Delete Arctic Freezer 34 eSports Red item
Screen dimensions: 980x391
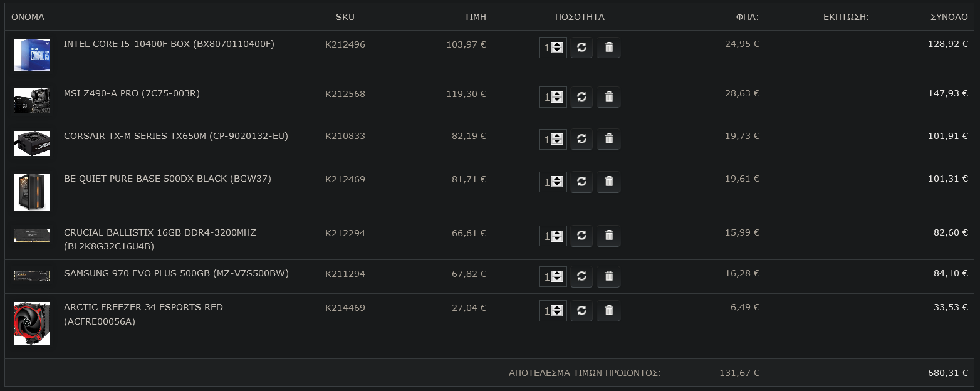(608, 310)
